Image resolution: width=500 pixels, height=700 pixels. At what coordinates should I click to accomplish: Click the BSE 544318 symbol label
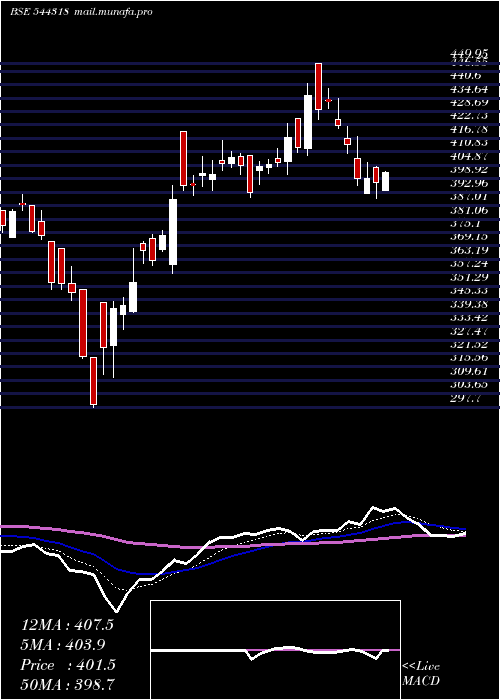click(38, 12)
